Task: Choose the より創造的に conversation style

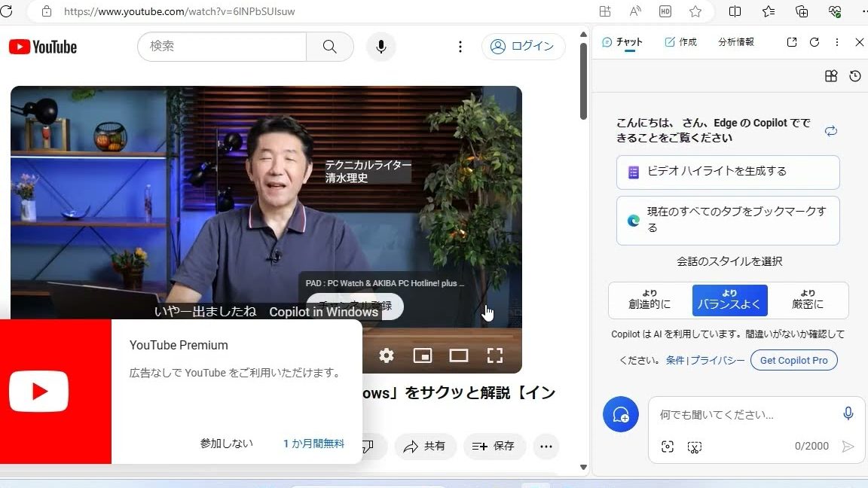Action: (x=650, y=300)
